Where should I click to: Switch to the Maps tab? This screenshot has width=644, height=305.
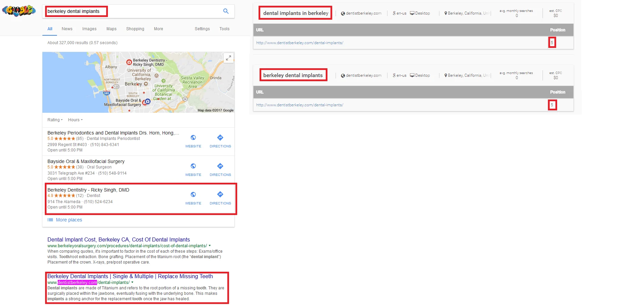click(111, 29)
